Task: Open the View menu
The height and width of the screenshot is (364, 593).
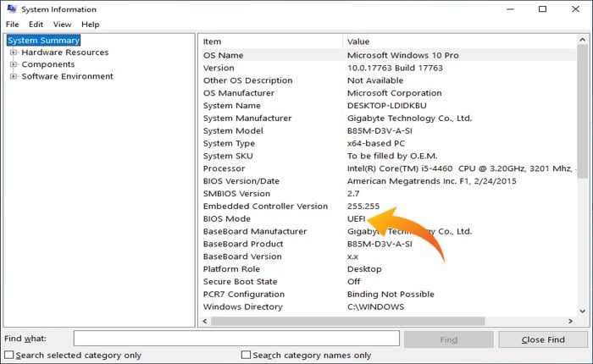Action: [62, 25]
